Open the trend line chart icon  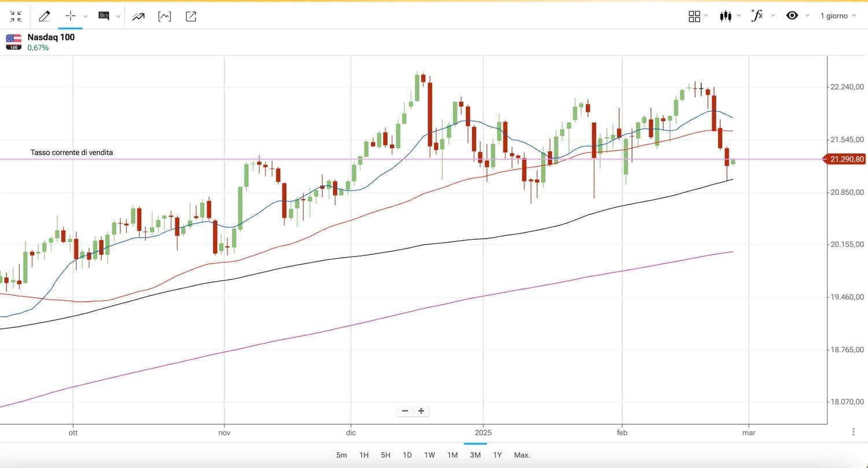coord(138,16)
